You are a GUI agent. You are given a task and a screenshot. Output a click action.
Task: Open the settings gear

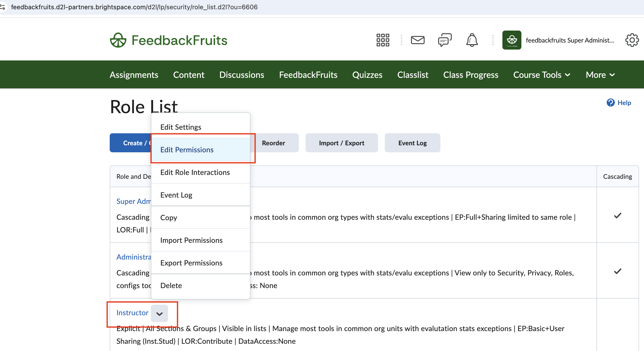pos(632,40)
